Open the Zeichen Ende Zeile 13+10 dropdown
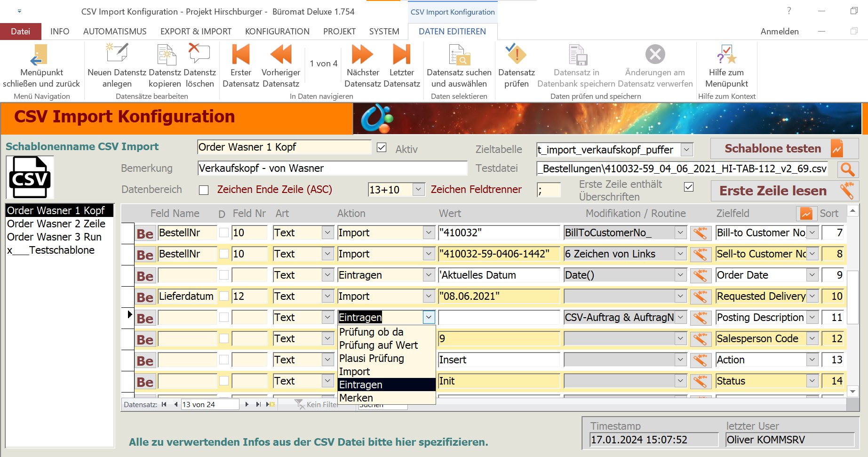Image resolution: width=868 pixels, height=457 pixels. coord(418,190)
